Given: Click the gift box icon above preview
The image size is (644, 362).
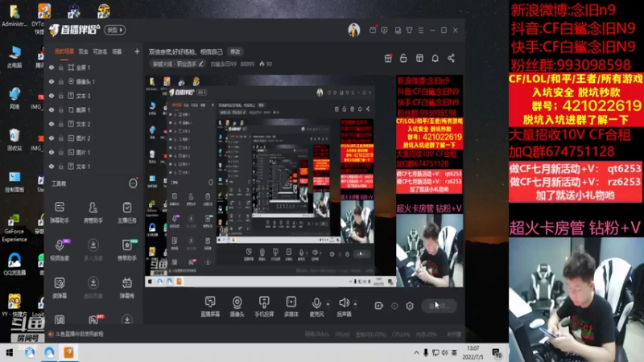Looking at the screenshot, I should pos(388,58).
